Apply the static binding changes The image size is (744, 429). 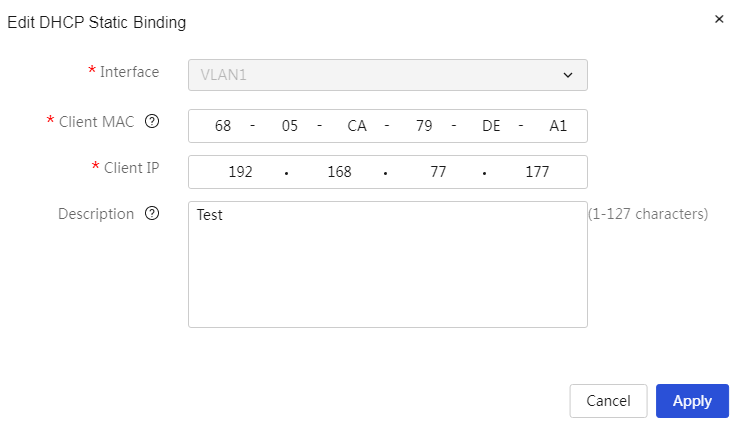tap(692, 401)
